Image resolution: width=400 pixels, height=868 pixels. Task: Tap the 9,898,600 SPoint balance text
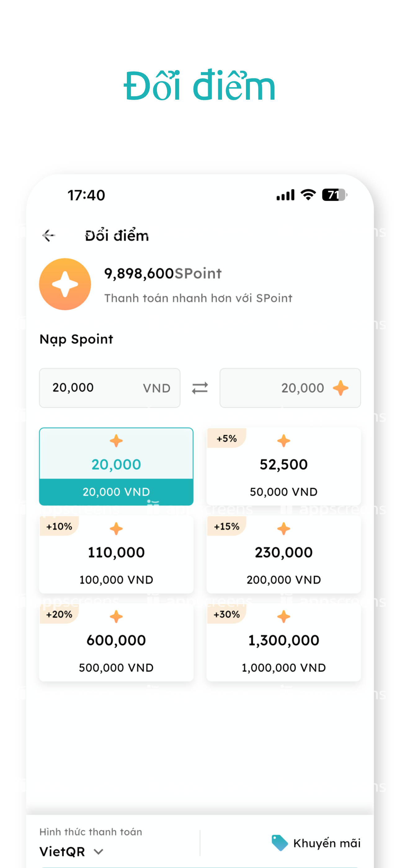[163, 273]
